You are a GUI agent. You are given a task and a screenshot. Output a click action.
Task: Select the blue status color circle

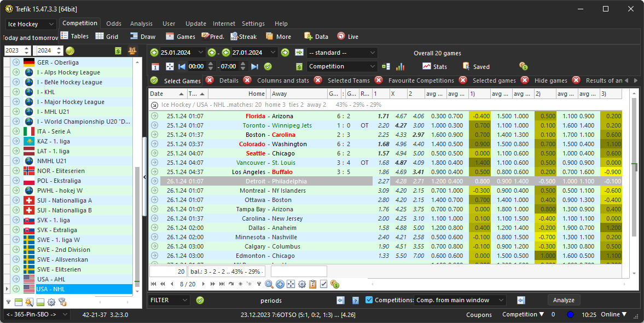[570, 315]
